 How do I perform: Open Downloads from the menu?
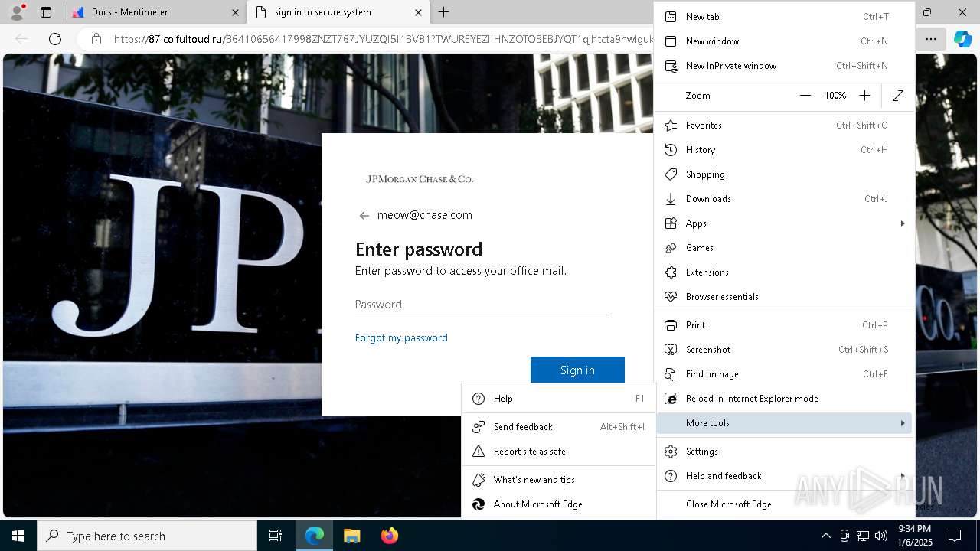pyautogui.click(x=785, y=199)
